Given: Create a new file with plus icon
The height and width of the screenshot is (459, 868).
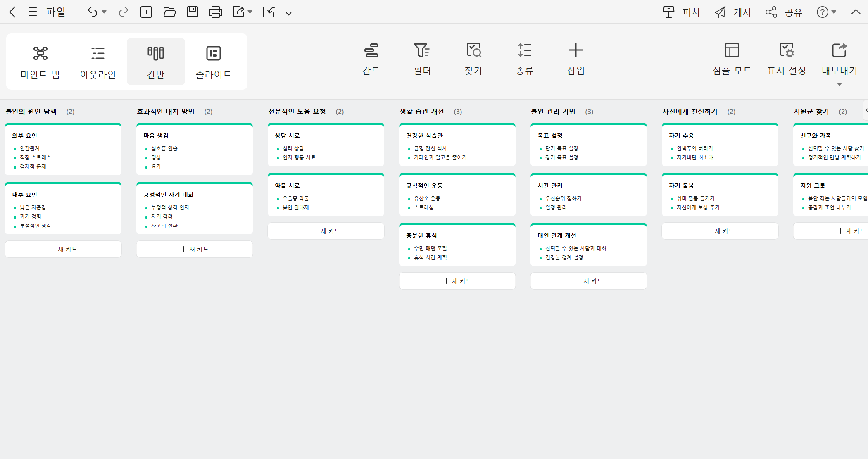Looking at the screenshot, I should [x=146, y=12].
